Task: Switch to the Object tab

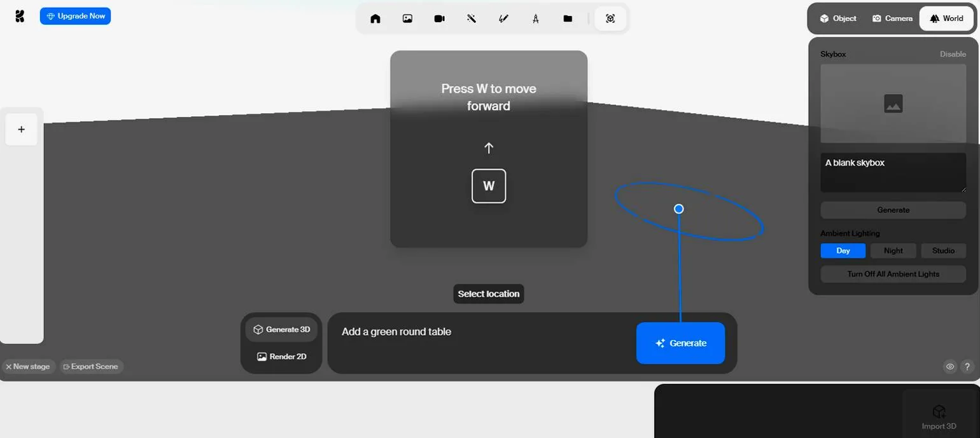Action: 837,18
